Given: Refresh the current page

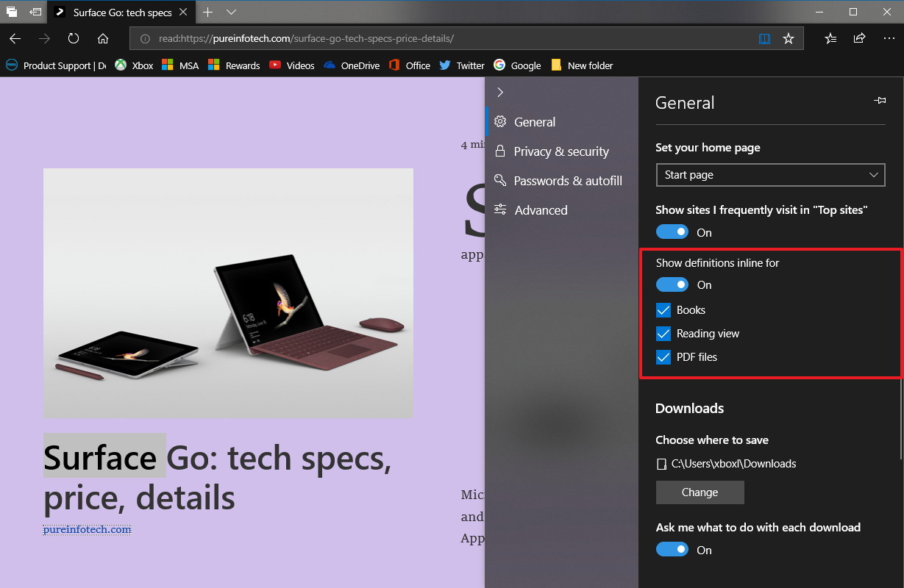Looking at the screenshot, I should point(74,39).
